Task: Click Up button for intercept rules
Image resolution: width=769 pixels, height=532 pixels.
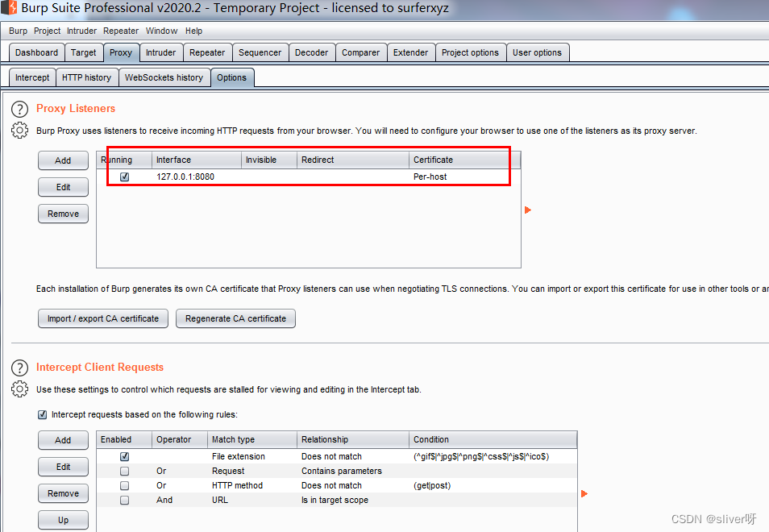Action: click(63, 520)
